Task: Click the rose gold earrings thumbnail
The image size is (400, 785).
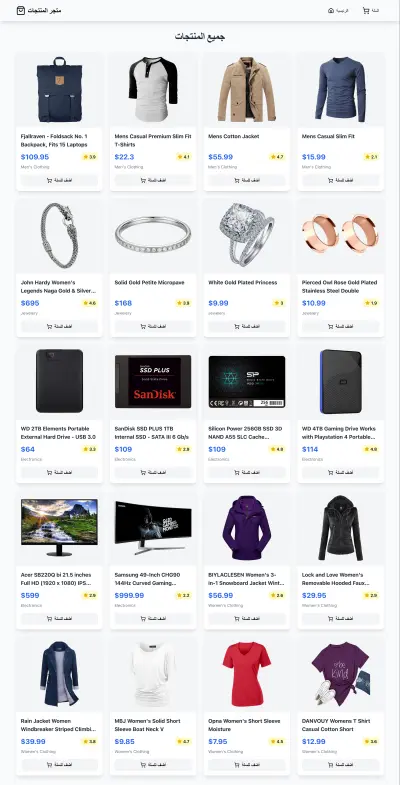Action: click(340, 234)
